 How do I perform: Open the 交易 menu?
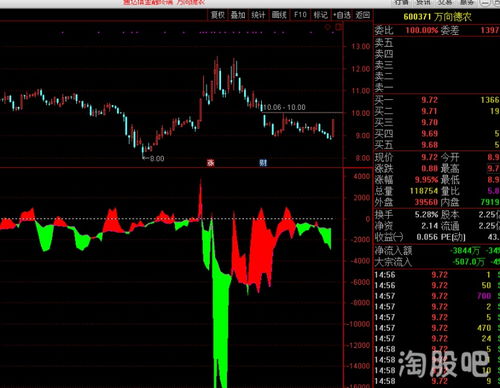point(445,2)
